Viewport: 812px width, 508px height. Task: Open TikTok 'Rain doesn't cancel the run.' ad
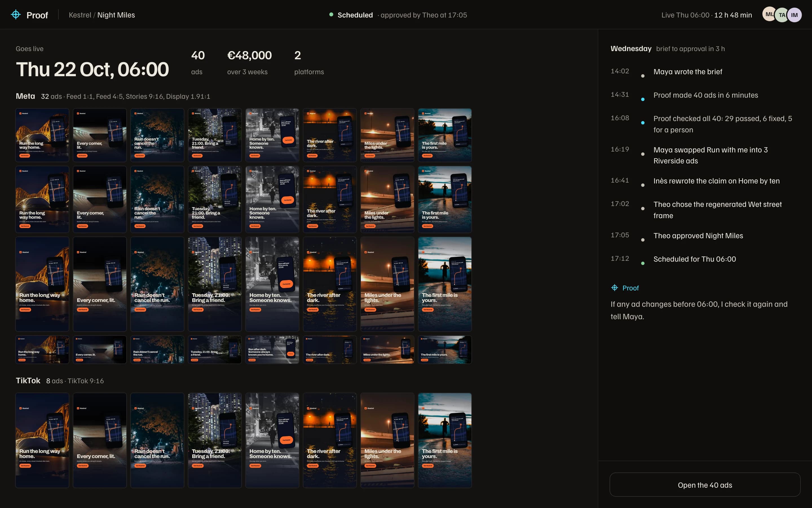point(157,440)
